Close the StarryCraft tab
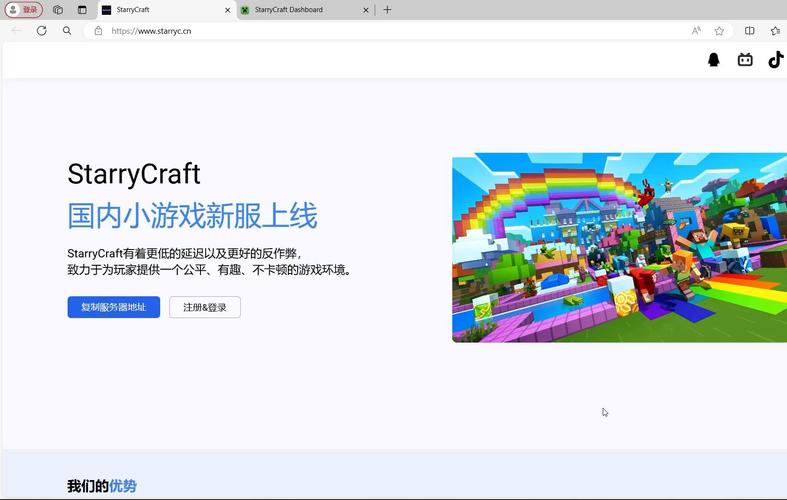Viewport: 787px width, 500px height. click(x=227, y=10)
